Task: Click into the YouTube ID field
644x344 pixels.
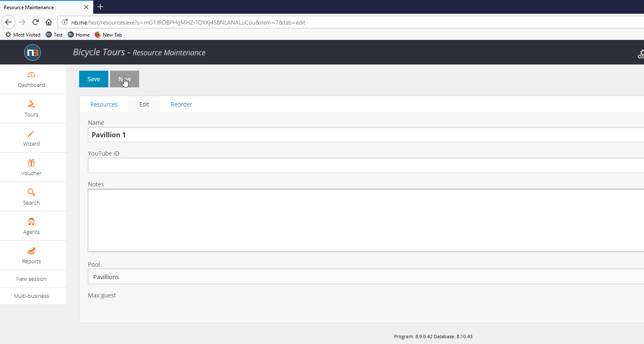Action: 366,166
